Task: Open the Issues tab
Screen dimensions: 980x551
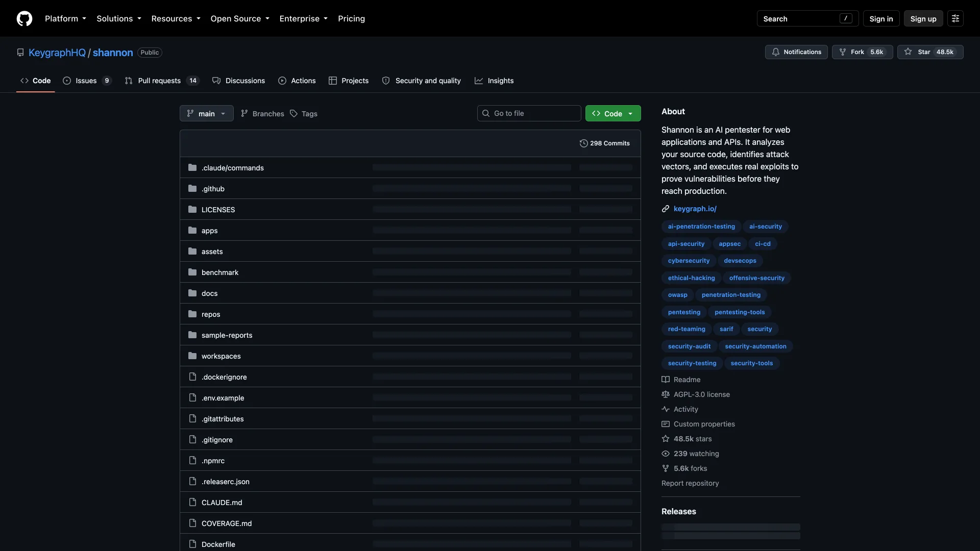Action: pos(87,81)
